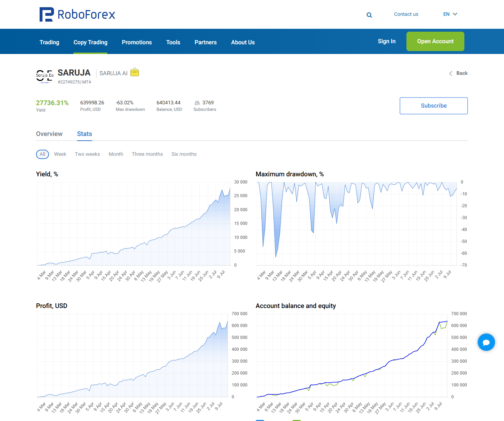Viewport: 504px width, 421px height.
Task: Click the Maximum drawdown chart plot area
Action: tap(356, 224)
